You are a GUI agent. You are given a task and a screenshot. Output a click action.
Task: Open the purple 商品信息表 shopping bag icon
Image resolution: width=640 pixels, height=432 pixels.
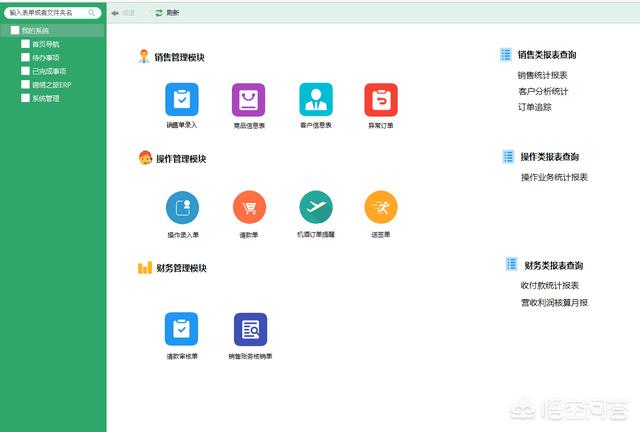(x=249, y=100)
